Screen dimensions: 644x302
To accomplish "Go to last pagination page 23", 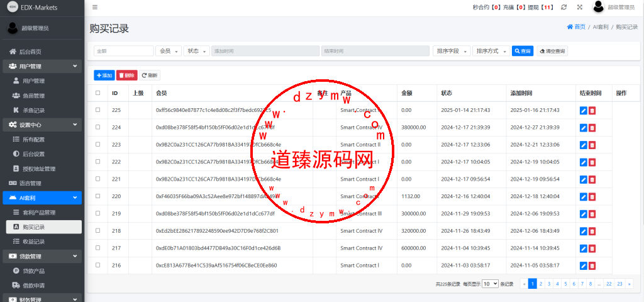I will 619,284.
